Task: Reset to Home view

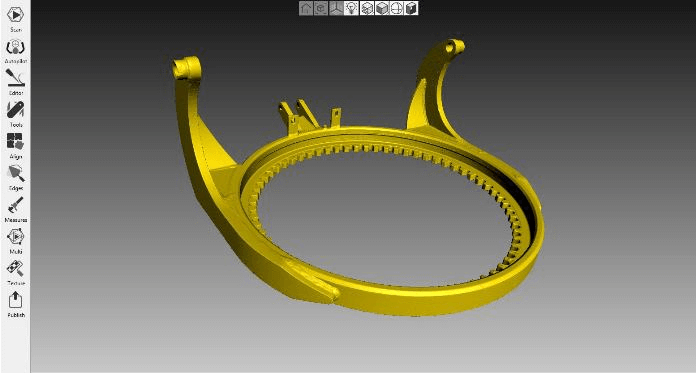Action: click(306, 8)
